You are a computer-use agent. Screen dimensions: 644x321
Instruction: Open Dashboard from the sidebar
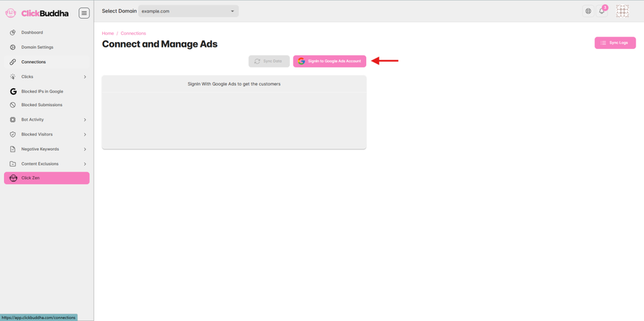coord(47,32)
